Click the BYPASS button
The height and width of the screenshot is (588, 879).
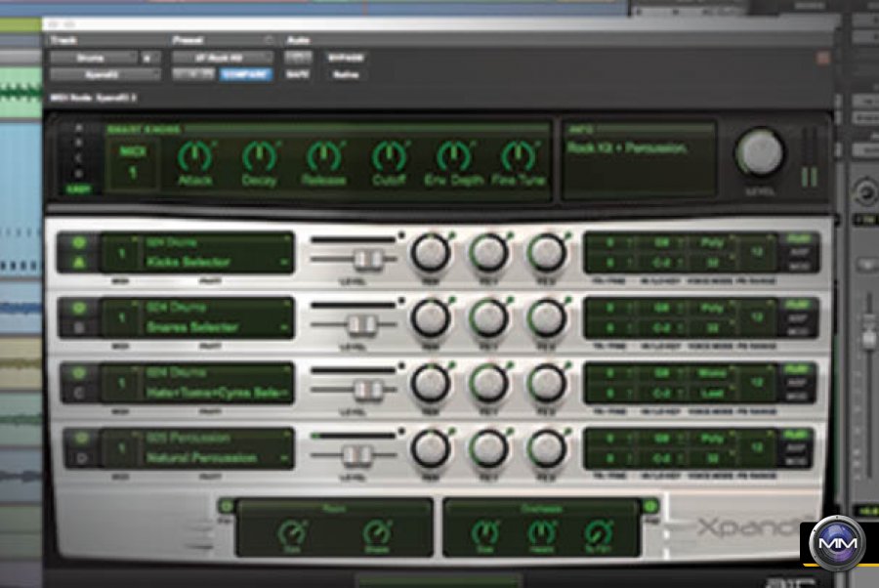346,58
